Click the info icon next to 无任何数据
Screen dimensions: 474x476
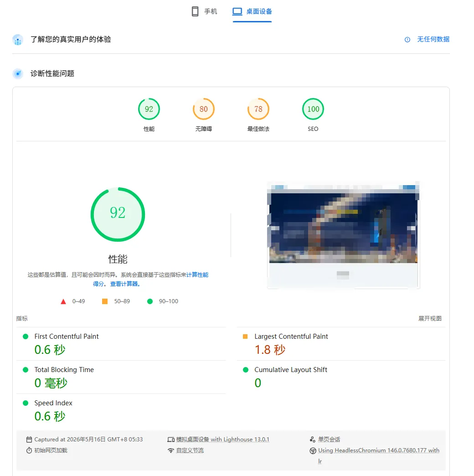point(407,40)
